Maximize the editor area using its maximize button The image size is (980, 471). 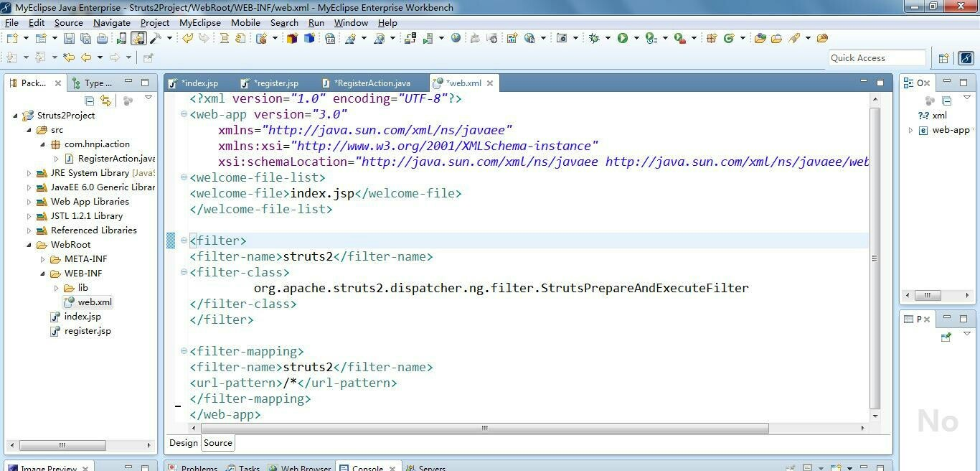pyautogui.click(x=880, y=83)
